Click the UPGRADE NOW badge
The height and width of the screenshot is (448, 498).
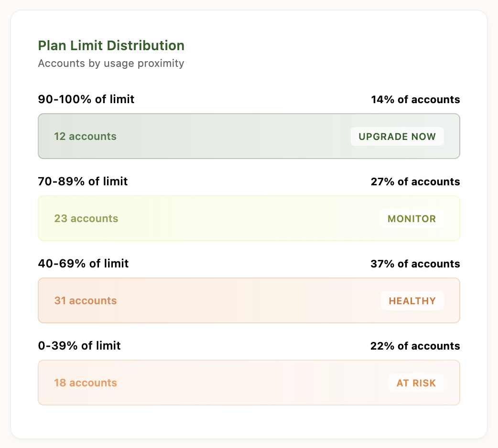397,137
